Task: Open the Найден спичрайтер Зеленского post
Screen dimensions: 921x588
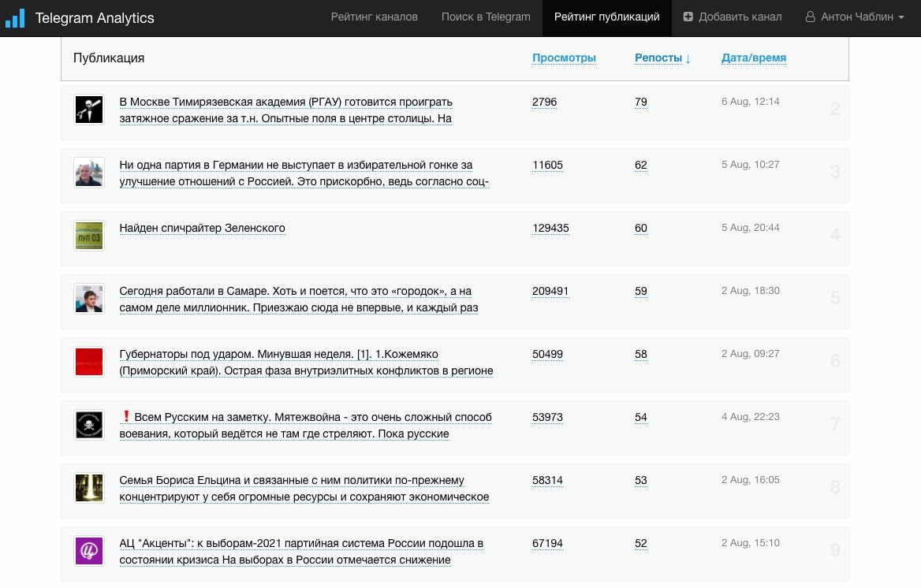Action: pos(202,228)
